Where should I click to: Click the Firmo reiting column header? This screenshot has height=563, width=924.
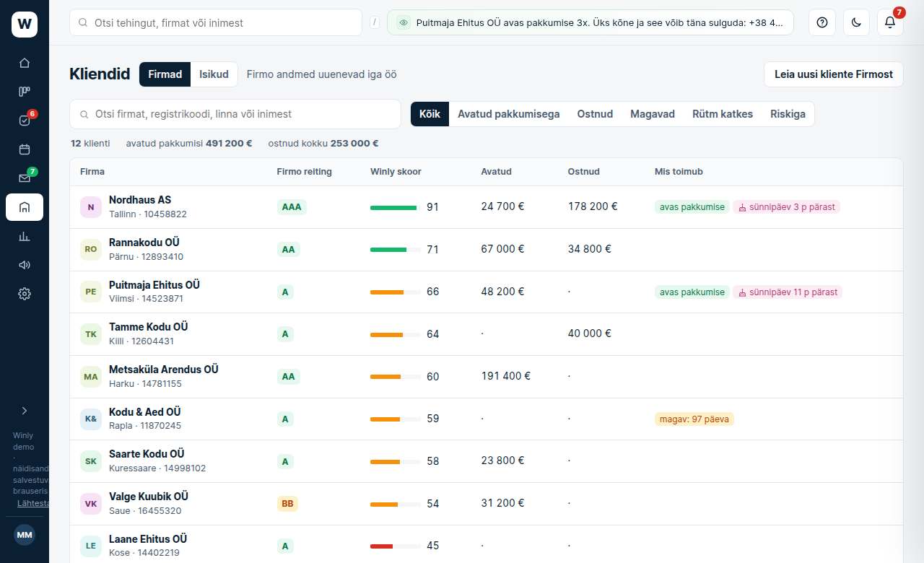pyautogui.click(x=305, y=172)
